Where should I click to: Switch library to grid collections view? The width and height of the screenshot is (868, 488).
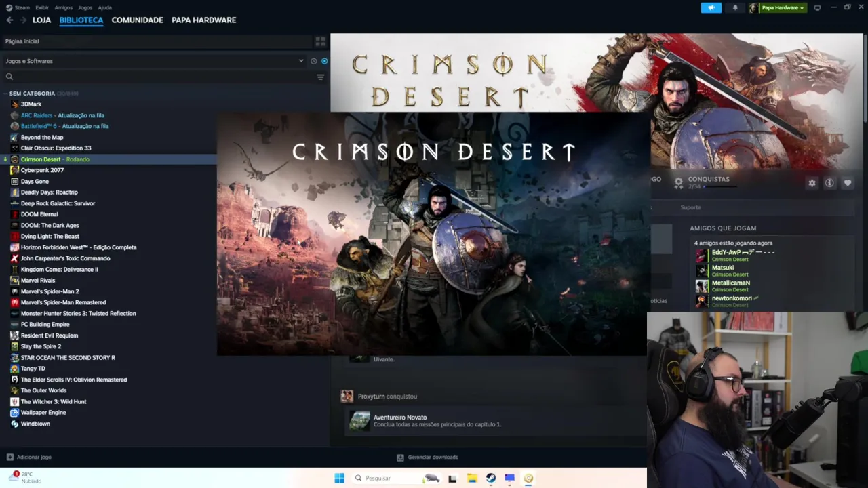pyautogui.click(x=320, y=41)
